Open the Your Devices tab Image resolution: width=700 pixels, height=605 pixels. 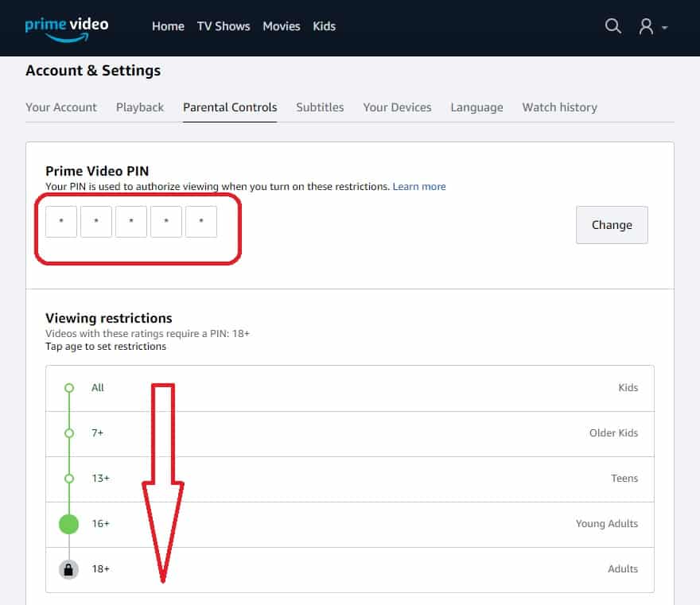(x=397, y=107)
